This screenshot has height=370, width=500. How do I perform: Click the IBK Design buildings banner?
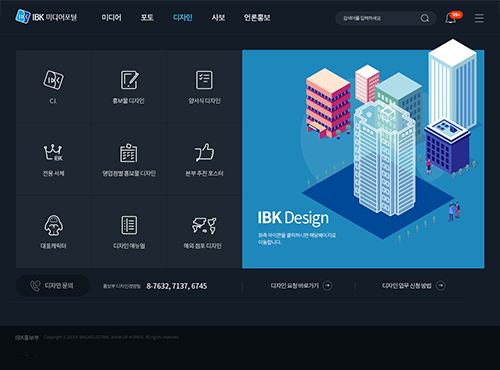point(363,159)
